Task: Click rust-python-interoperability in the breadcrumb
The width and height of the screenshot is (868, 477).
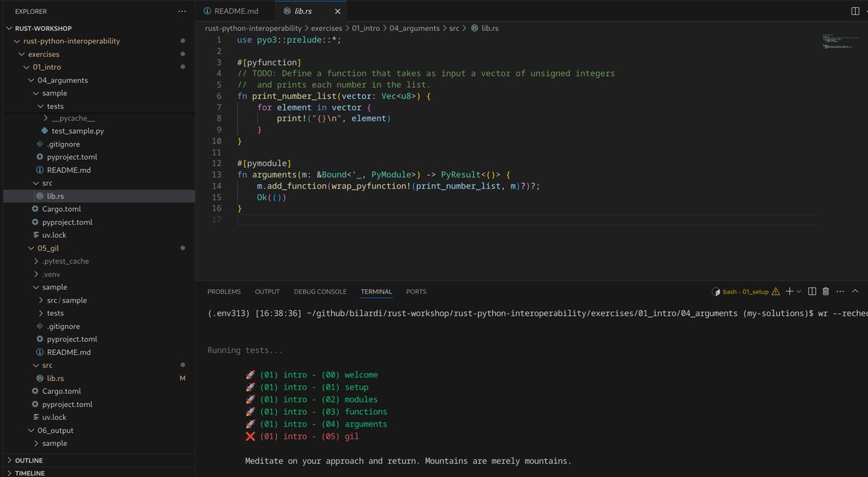Action: point(253,28)
